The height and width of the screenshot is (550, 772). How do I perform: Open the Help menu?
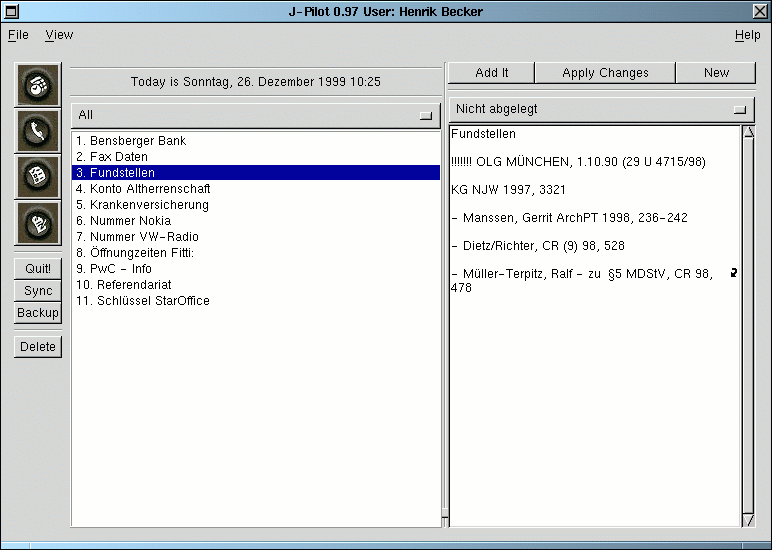[747, 35]
